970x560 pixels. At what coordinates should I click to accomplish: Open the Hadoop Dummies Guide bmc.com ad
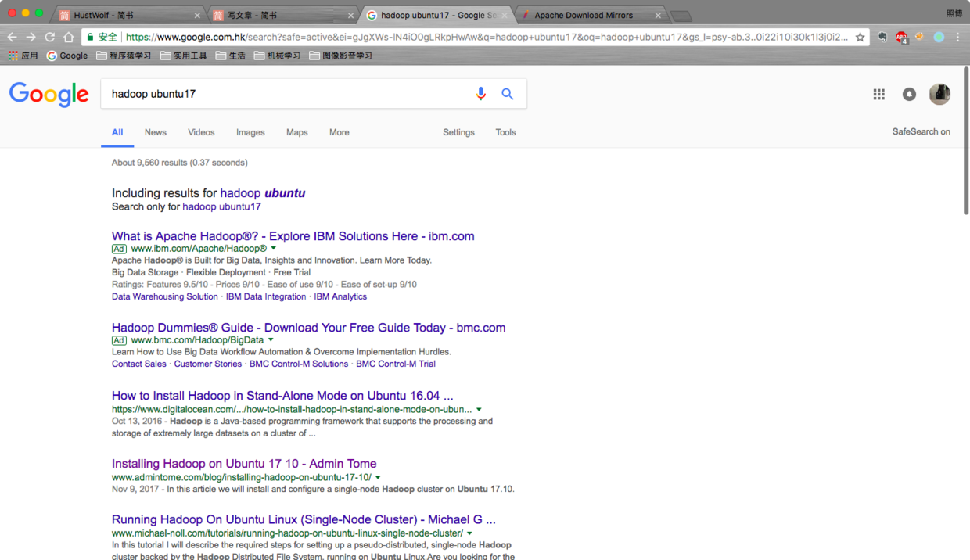point(308,328)
